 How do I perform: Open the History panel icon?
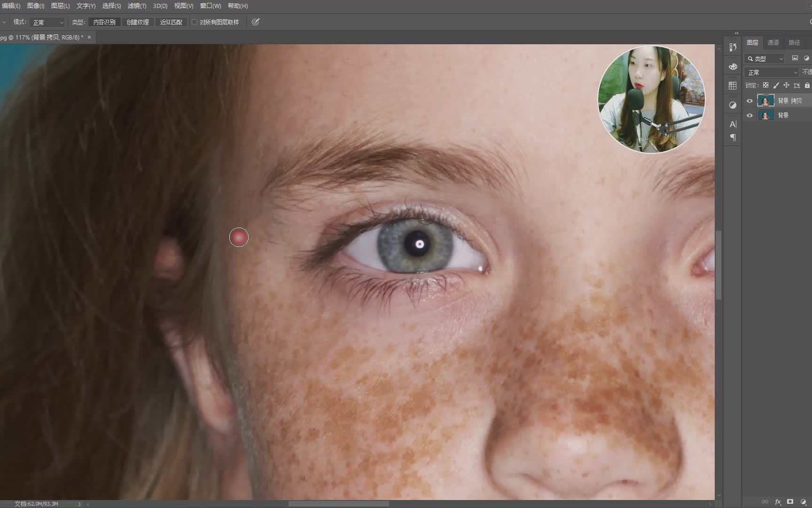pyautogui.click(x=733, y=47)
